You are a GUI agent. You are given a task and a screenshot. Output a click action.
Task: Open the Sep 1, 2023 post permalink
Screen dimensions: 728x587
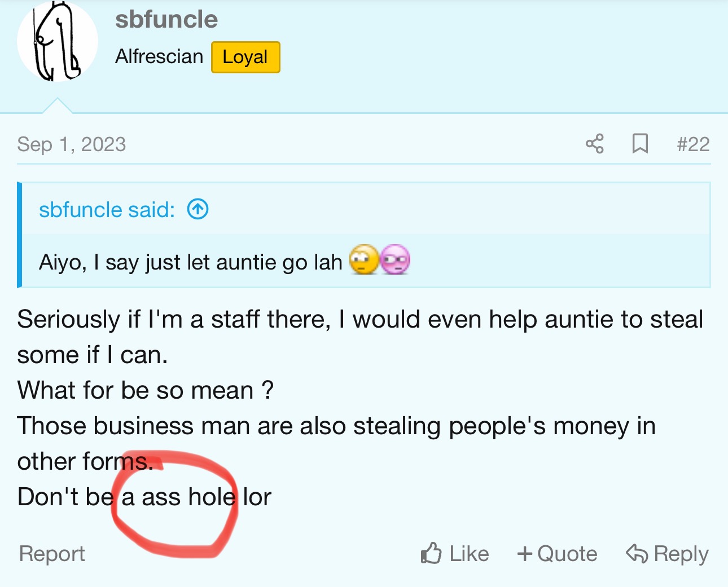click(72, 144)
